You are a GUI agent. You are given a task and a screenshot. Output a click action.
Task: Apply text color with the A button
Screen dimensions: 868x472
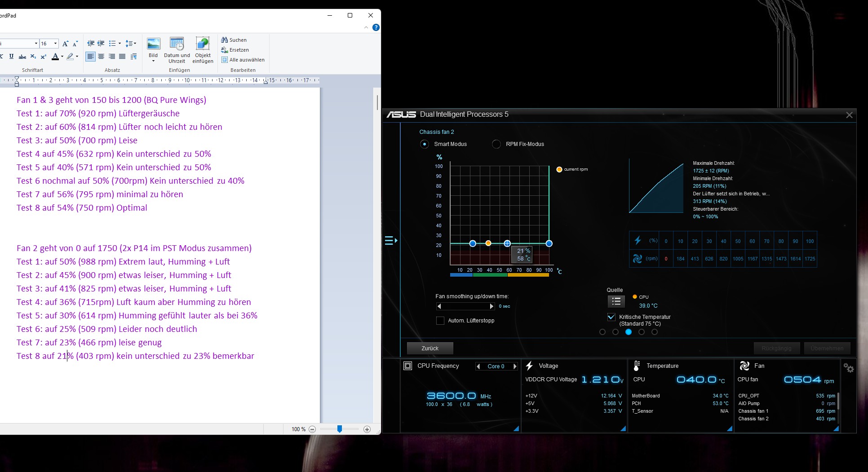click(x=55, y=57)
